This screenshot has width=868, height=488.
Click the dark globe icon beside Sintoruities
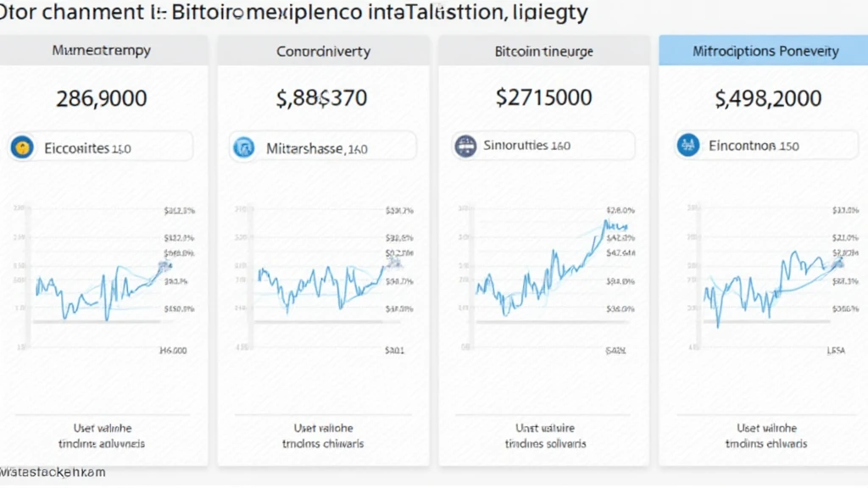(x=465, y=146)
